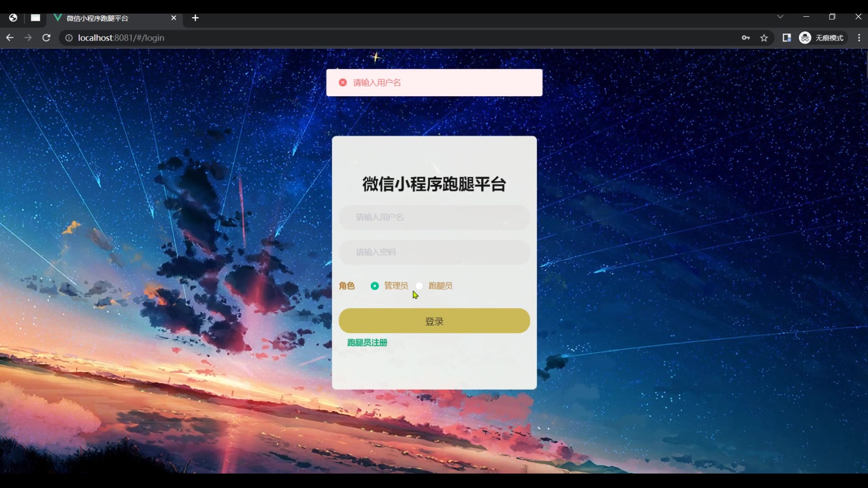Click the browser back arrow
This screenshot has width=868, height=488.
[x=9, y=38]
